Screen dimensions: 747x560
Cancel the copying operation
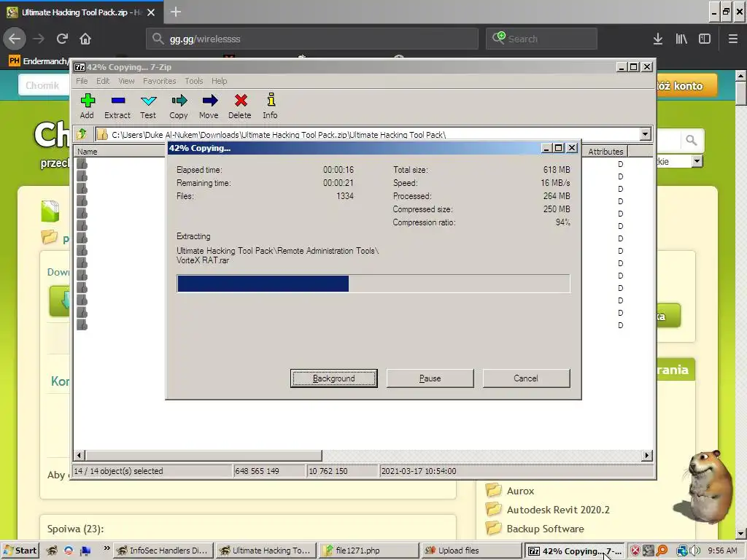(x=526, y=378)
